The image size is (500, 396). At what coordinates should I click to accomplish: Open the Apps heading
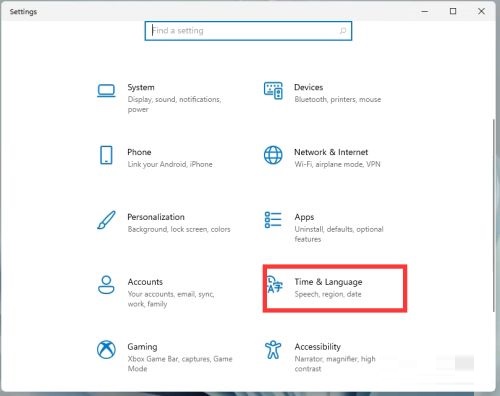pos(304,217)
